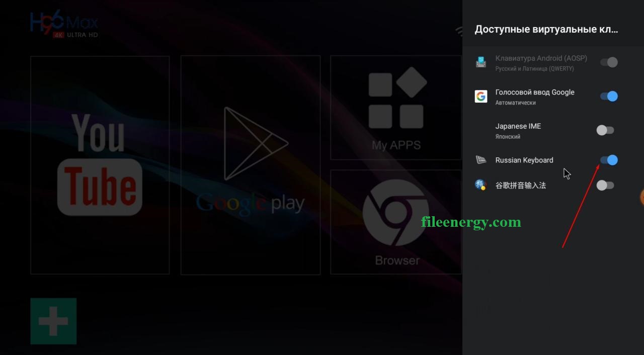Image resolution: width=644 pixels, height=355 pixels.
Task: Select the Japanese IME label
Action: pyautogui.click(x=518, y=126)
